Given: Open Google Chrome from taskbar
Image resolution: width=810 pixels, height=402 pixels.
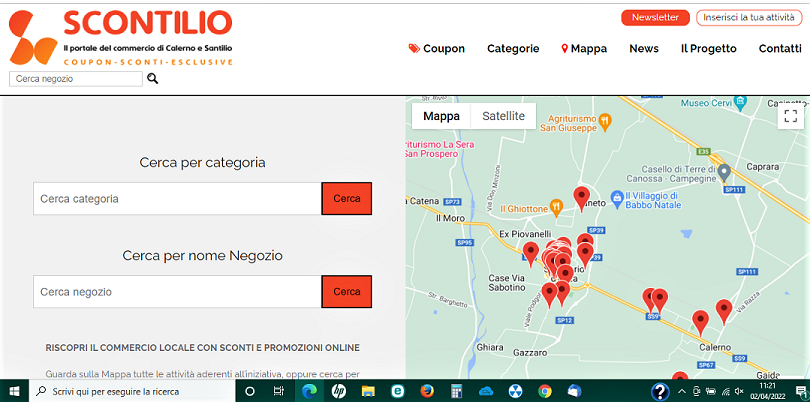Looking at the screenshot, I should pyautogui.click(x=544, y=391).
